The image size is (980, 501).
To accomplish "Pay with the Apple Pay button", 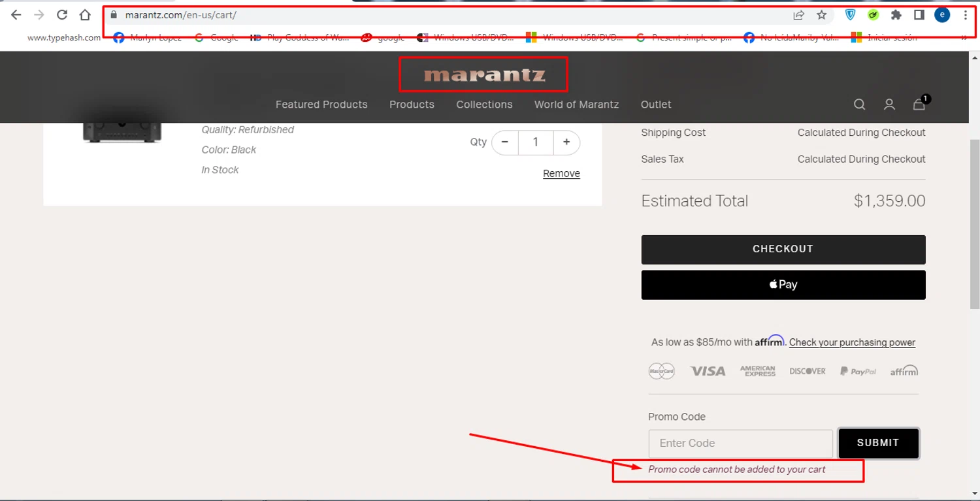I will [x=783, y=285].
